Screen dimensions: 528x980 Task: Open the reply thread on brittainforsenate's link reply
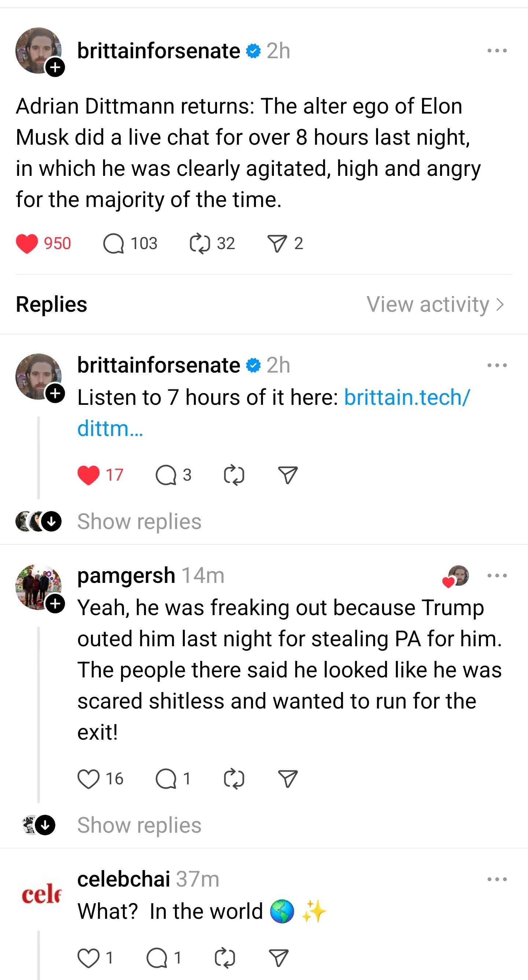[x=169, y=474]
